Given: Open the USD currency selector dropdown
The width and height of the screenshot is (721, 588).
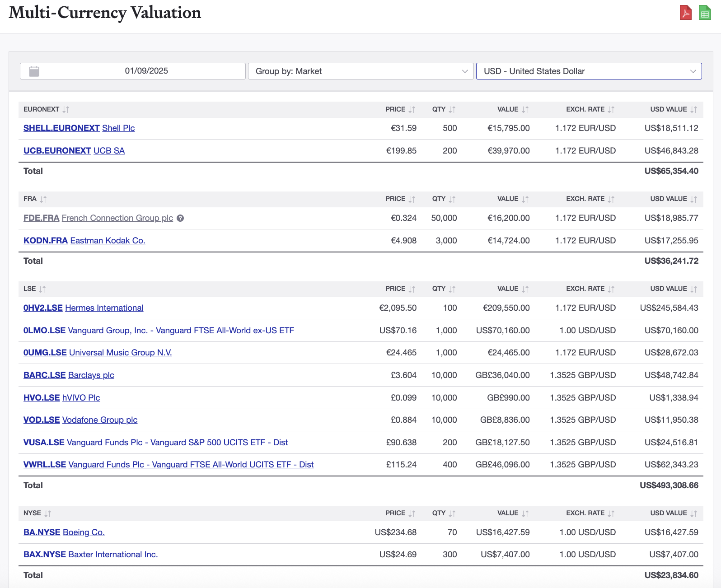Looking at the screenshot, I should 589,71.
